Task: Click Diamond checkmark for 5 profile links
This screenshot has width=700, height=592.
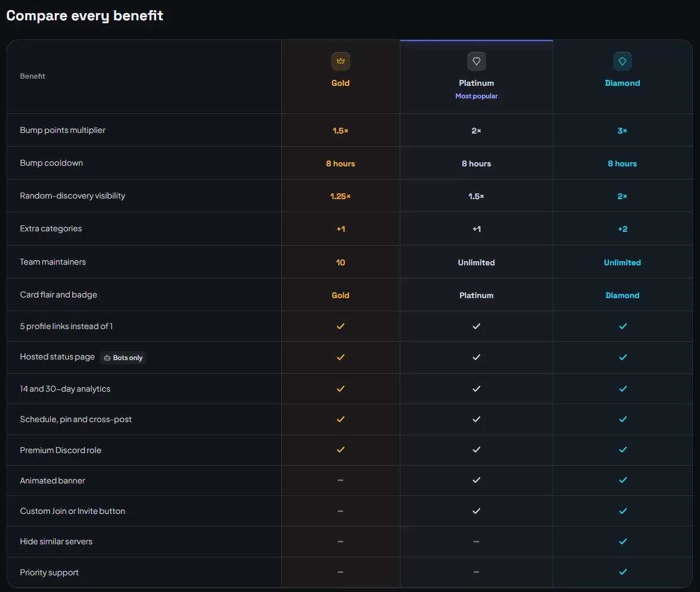Action: click(623, 326)
